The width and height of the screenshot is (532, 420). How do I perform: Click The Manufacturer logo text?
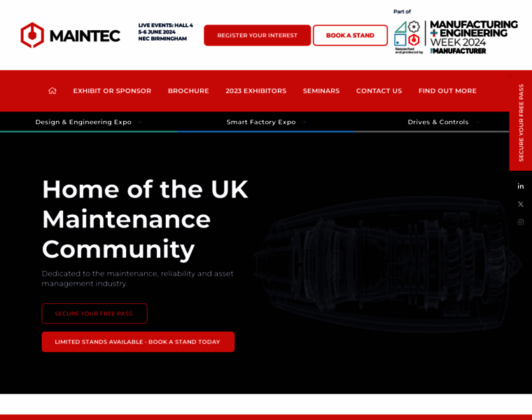[x=458, y=51]
